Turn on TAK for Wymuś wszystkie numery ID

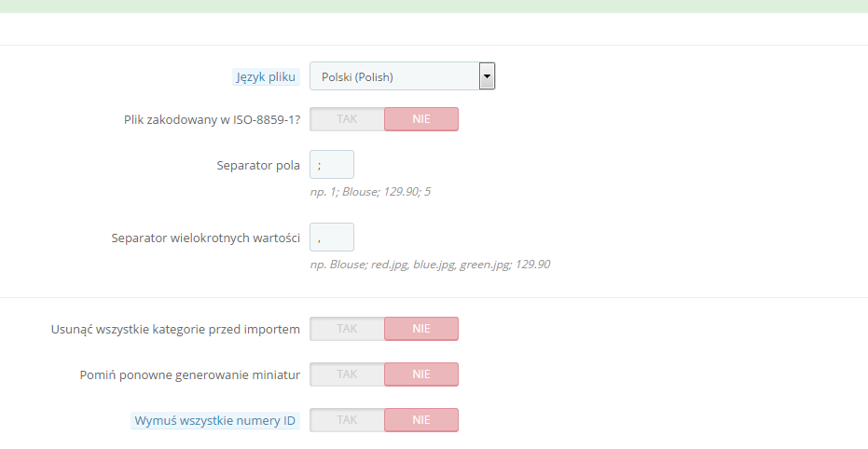347,420
